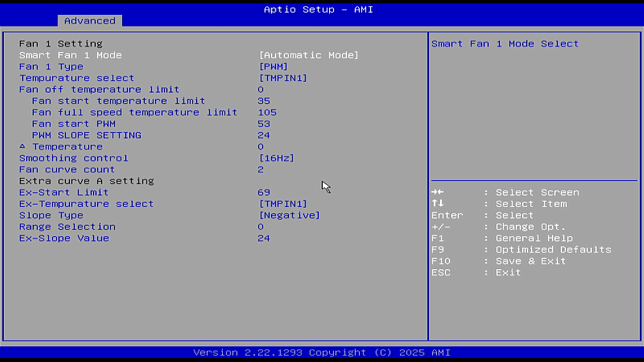Click the Version 2.22.1293 copyright footer
Image resolution: width=644 pixels, height=362 pixels.
coord(321,353)
